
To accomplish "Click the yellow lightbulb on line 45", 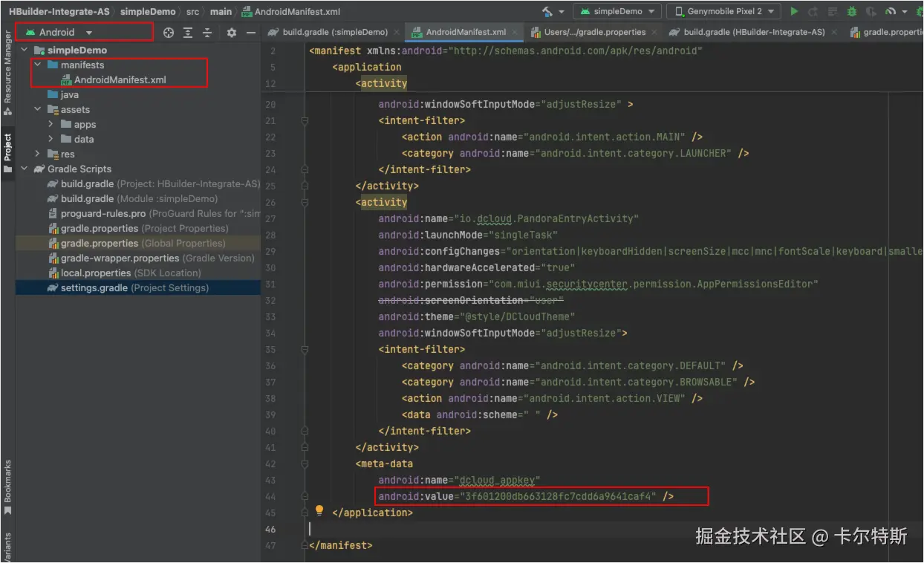I will pyautogui.click(x=319, y=511).
